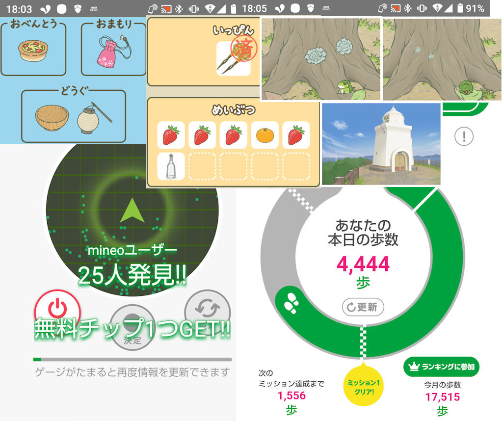Image resolution: width=504 pixels, height=421 pixels.
Task: Tap the red power button
Action: click(x=57, y=310)
